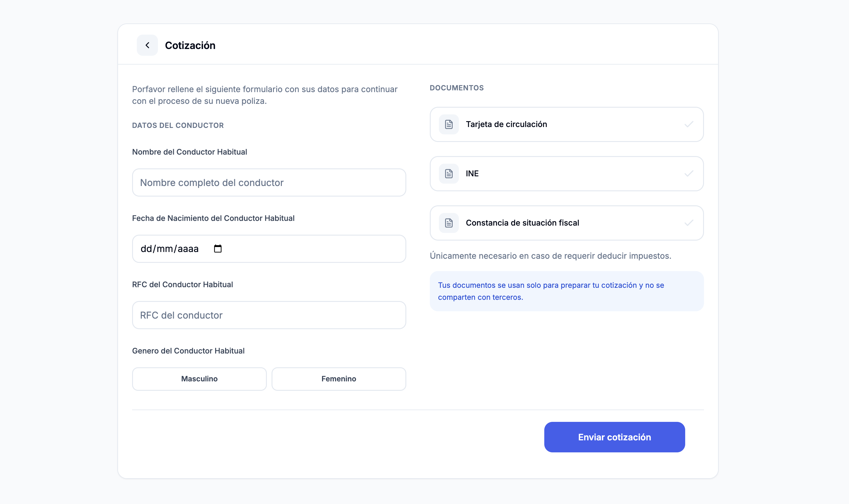Select Femenino as gender
Screen dimensions: 849x504
point(338,379)
